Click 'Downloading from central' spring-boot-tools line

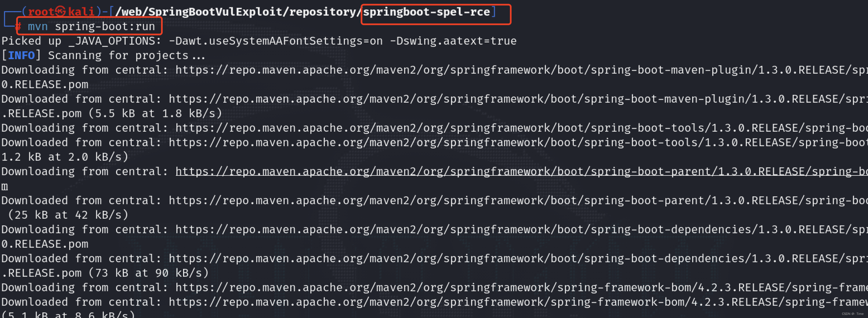pyautogui.click(x=435, y=128)
